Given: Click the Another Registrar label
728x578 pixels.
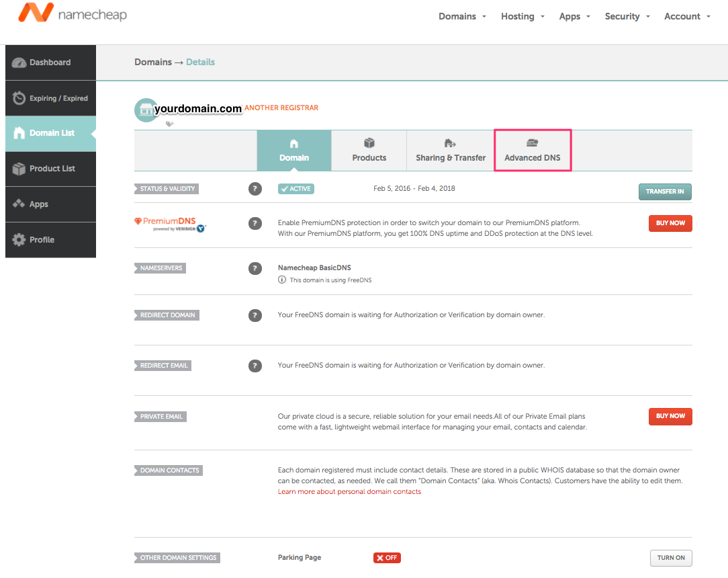Looking at the screenshot, I should click(x=281, y=108).
